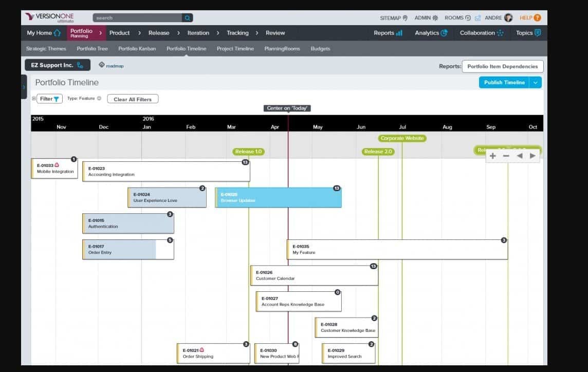
Task: Expand the Filter options panel
Action: (x=34, y=99)
